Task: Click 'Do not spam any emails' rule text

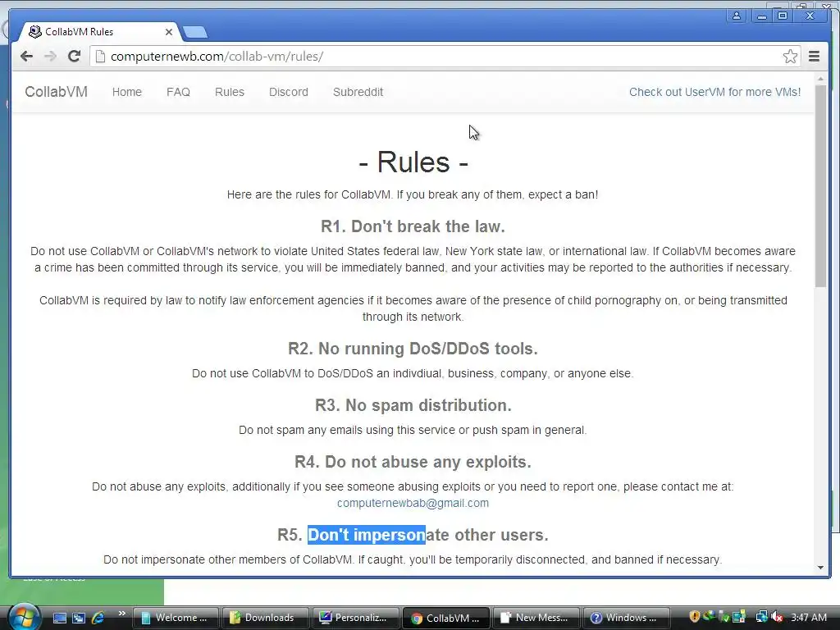Action: pyautogui.click(x=413, y=430)
